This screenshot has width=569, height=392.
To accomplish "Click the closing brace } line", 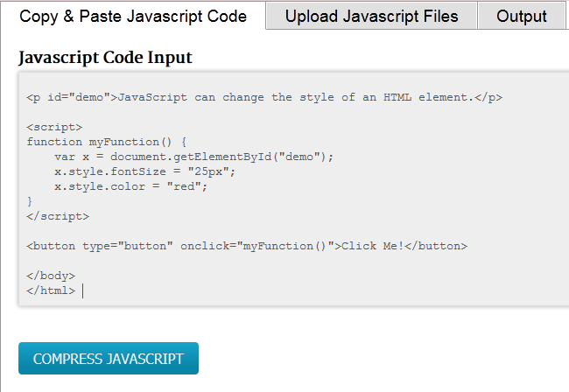I will 30,201.
